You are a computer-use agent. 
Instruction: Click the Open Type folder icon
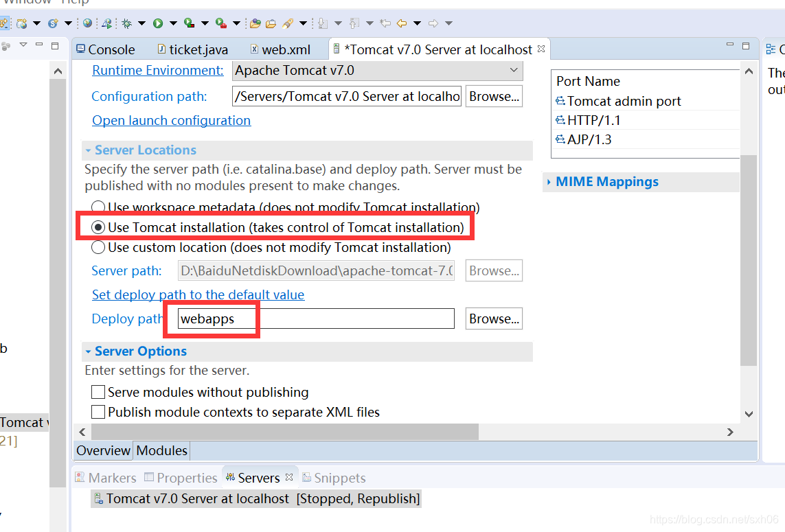255,23
